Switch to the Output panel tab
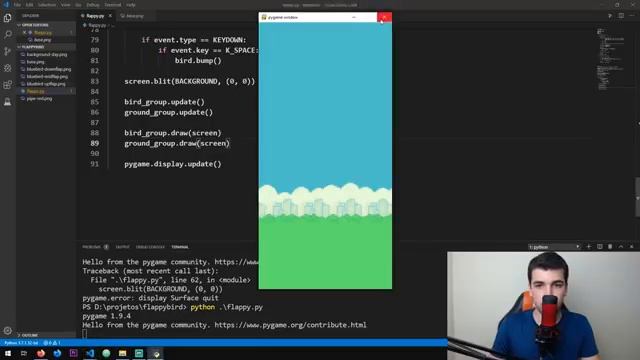Image resolution: width=640 pixels, height=360 pixels. tap(122, 247)
